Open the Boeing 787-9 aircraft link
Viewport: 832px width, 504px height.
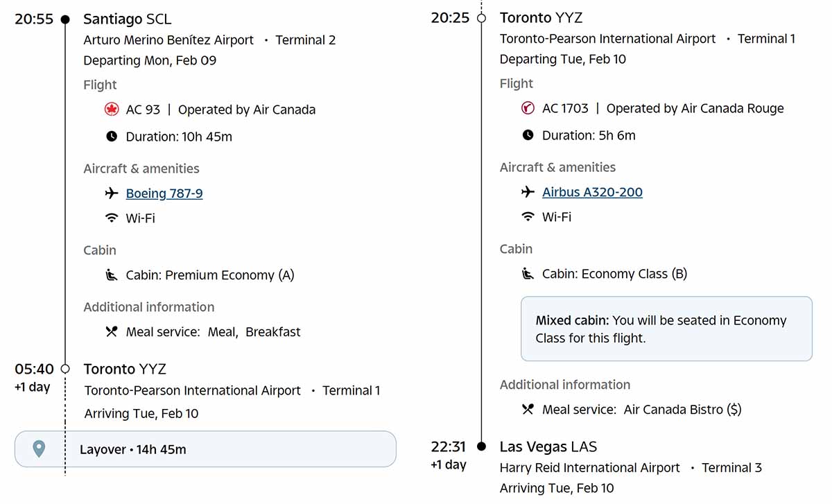(x=164, y=193)
